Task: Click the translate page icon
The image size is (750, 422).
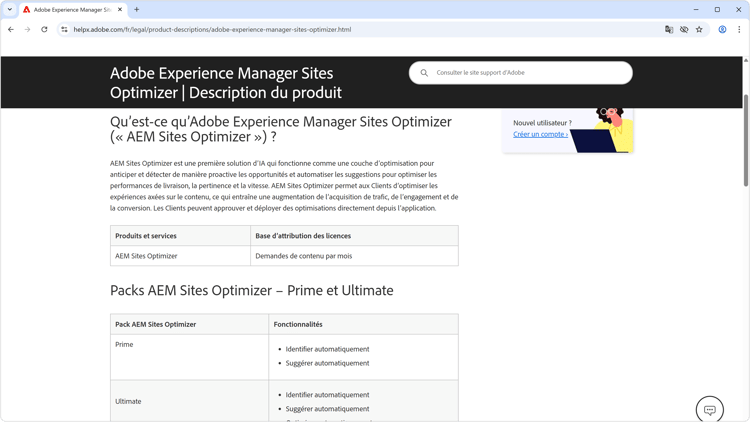Action: 669,29
